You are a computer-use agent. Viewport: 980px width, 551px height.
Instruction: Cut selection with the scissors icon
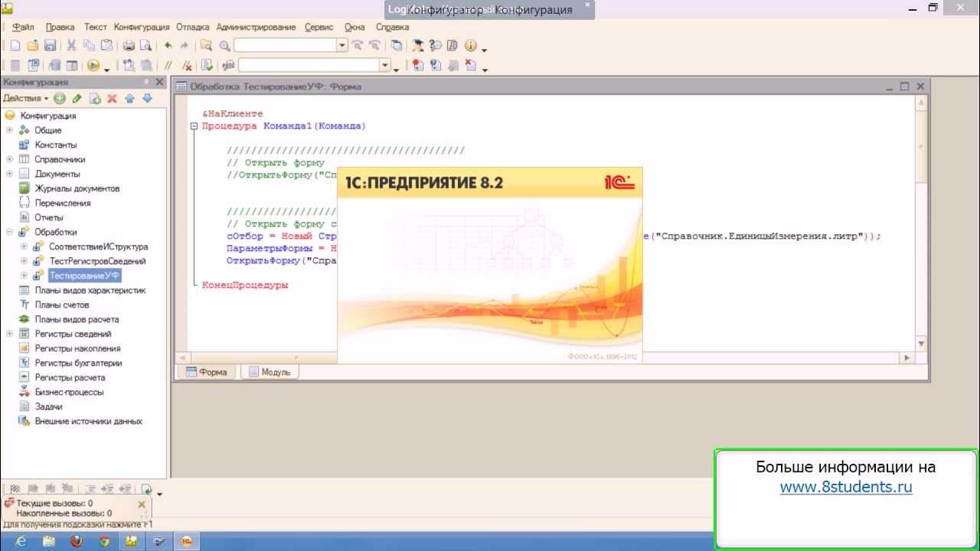[71, 46]
